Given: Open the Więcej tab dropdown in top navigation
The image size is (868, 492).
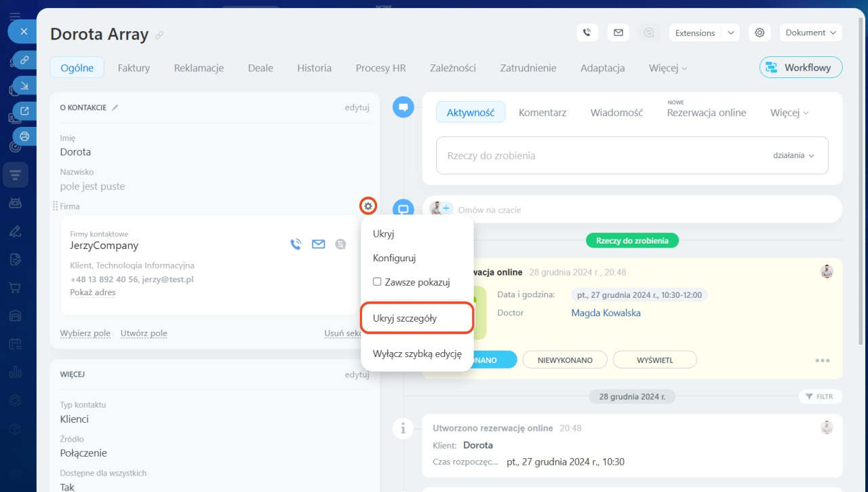Looking at the screenshot, I should pos(668,68).
